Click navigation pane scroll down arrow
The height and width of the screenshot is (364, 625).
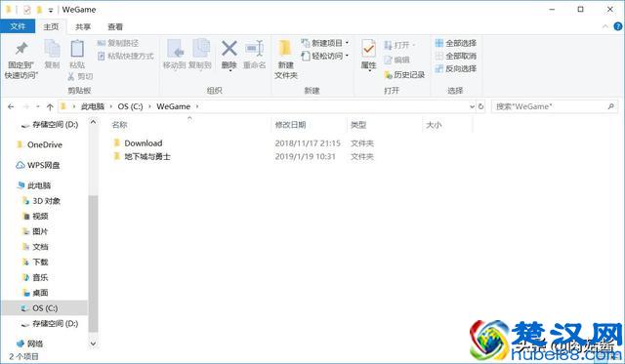coord(93,344)
